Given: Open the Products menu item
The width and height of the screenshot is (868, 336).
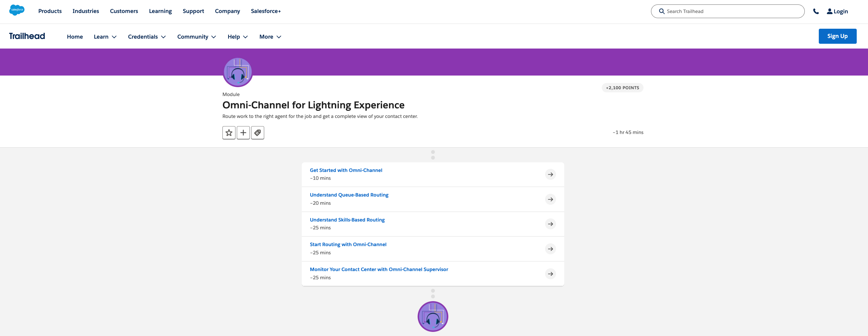Looking at the screenshot, I should (x=50, y=11).
